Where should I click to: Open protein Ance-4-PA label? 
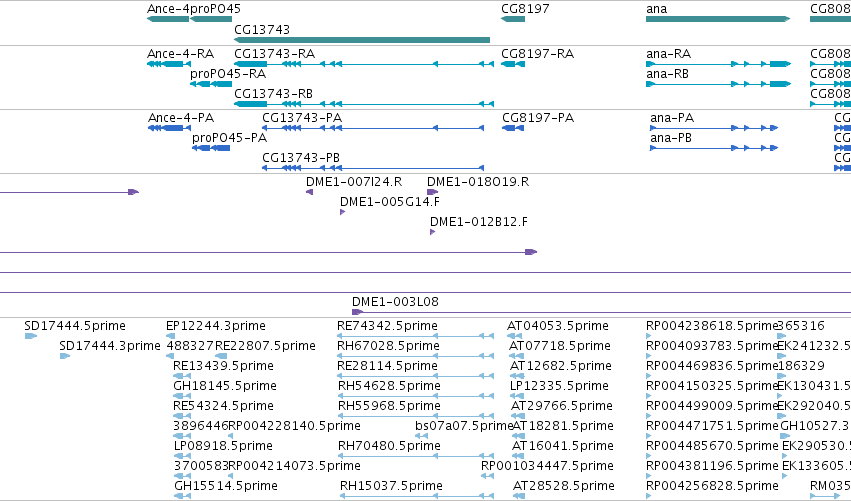click(181, 118)
